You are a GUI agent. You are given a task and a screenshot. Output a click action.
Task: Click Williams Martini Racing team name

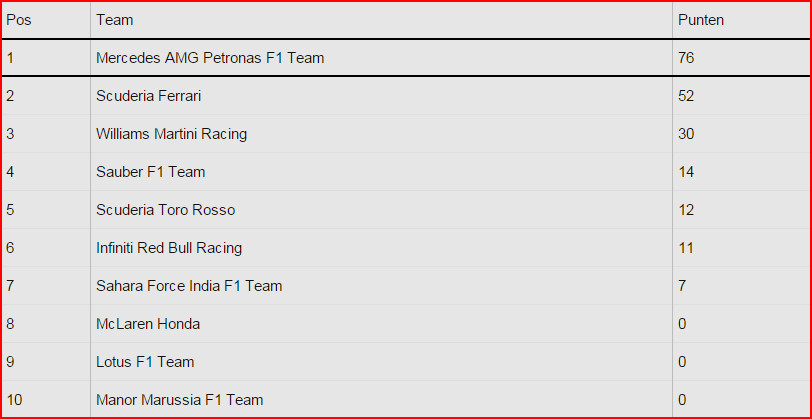171,134
